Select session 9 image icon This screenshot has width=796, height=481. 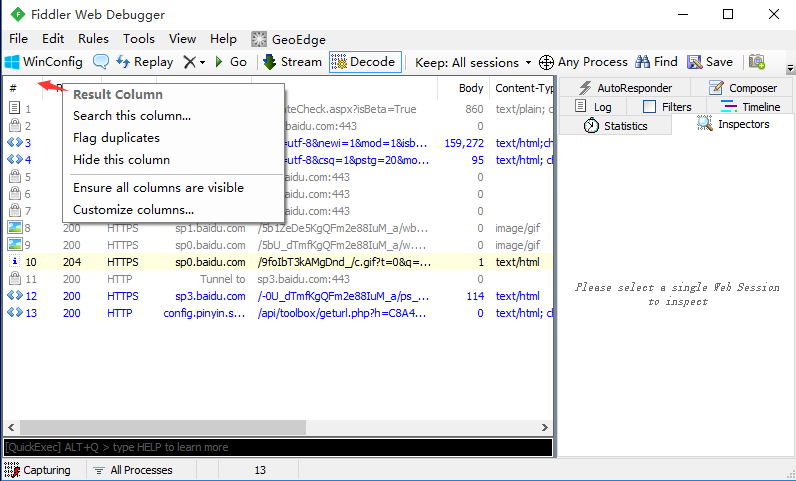click(15, 244)
